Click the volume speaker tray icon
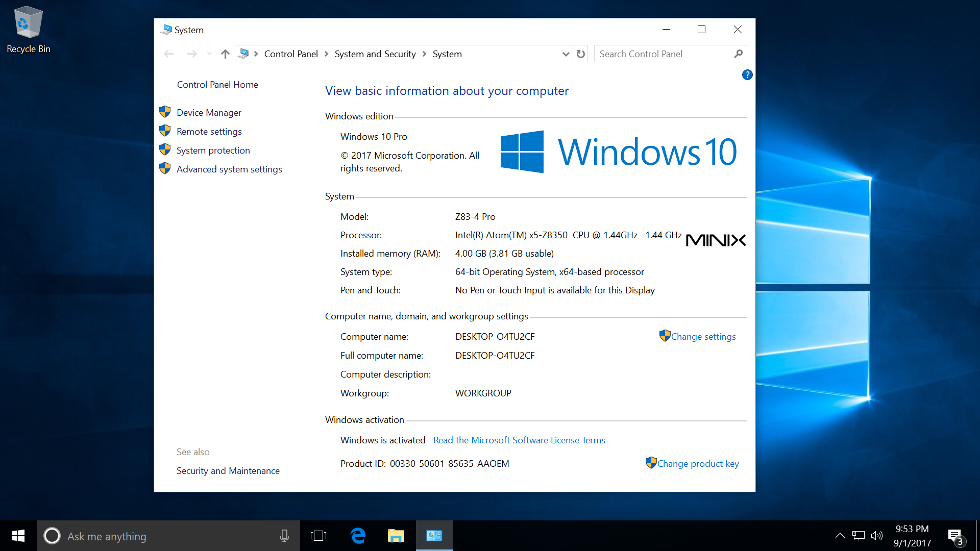 (876, 536)
